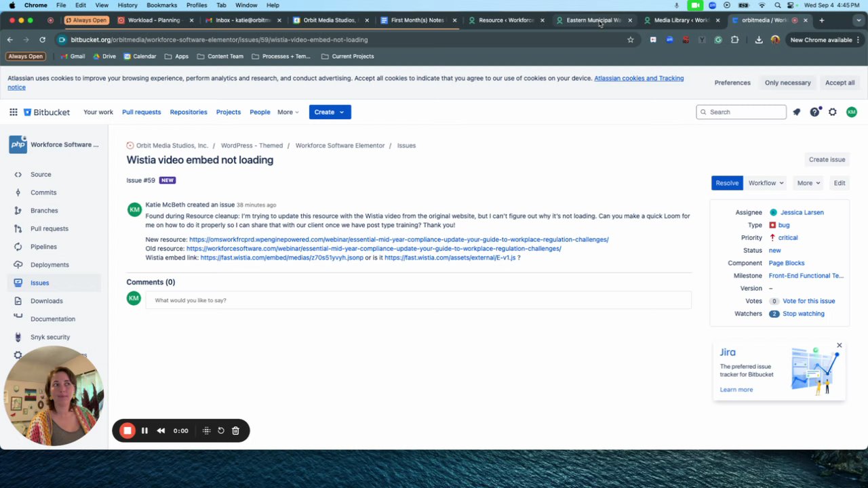This screenshot has height=488, width=868.
Task: Open the Content Team bookmarks folder
Action: click(220, 56)
